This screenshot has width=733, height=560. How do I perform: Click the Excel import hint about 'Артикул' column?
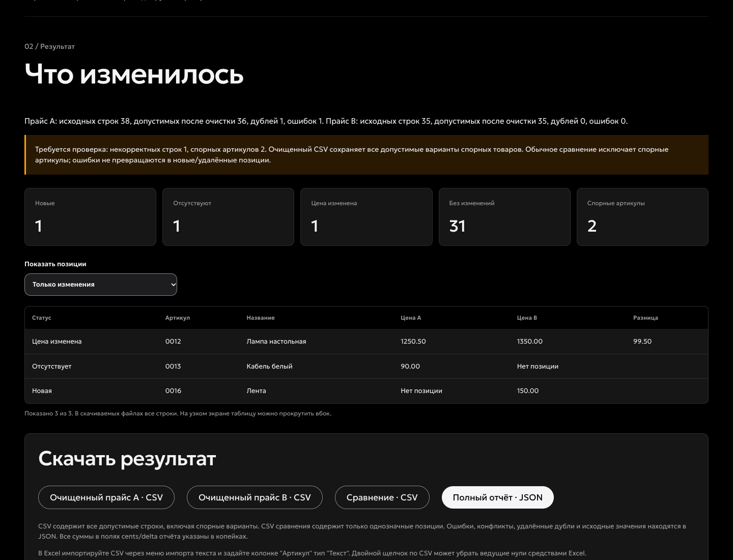click(312, 553)
